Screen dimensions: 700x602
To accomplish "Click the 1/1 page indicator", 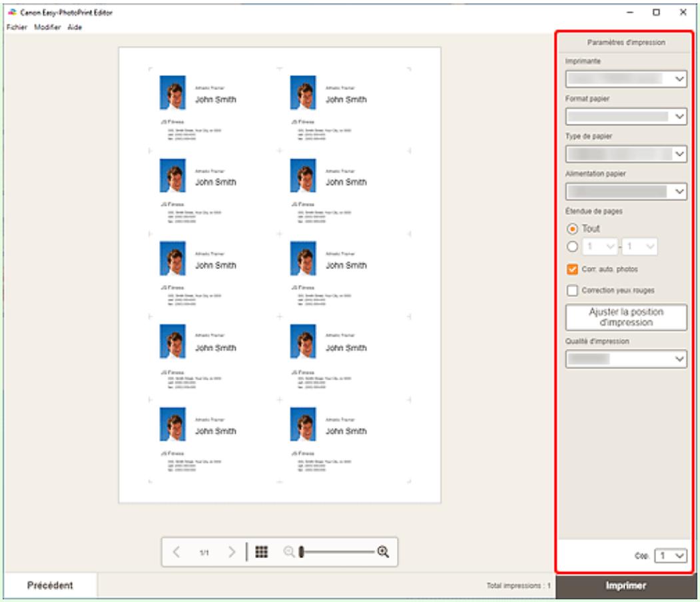I will [x=204, y=553].
